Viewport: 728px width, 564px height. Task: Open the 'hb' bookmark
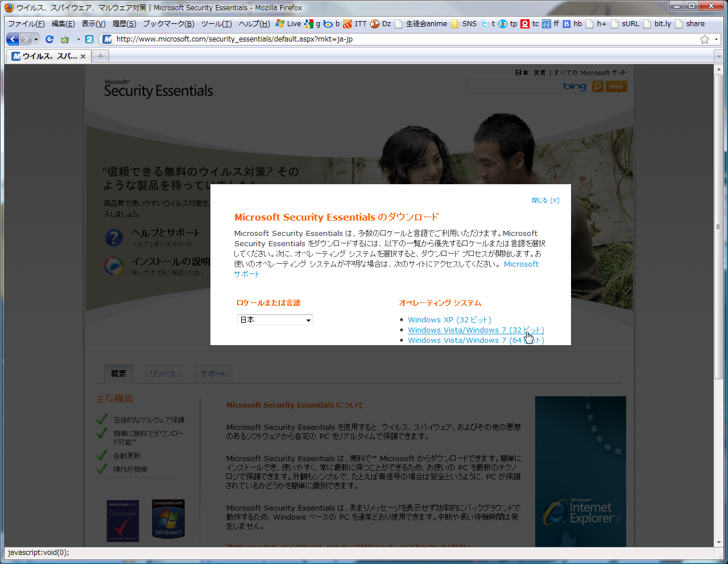573,24
